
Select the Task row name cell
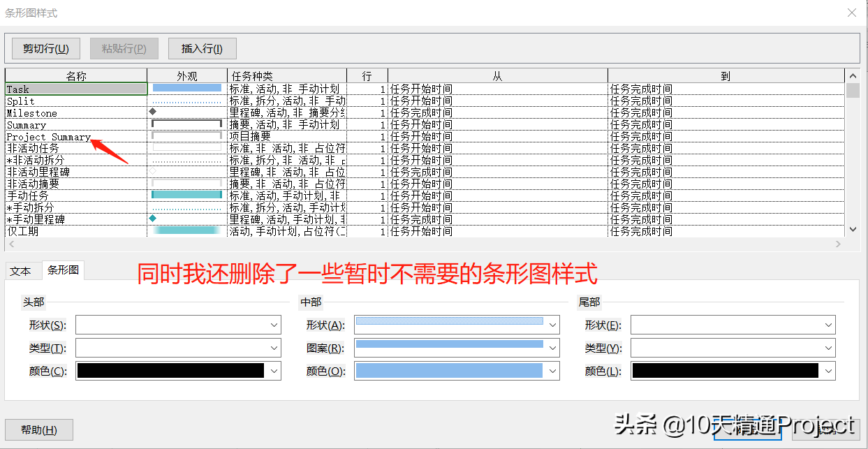coord(76,89)
